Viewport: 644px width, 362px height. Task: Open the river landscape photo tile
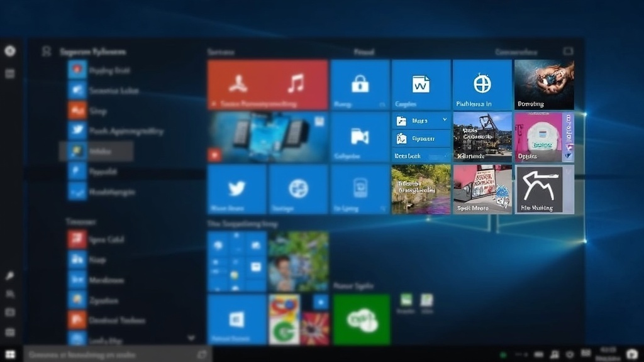point(421,189)
